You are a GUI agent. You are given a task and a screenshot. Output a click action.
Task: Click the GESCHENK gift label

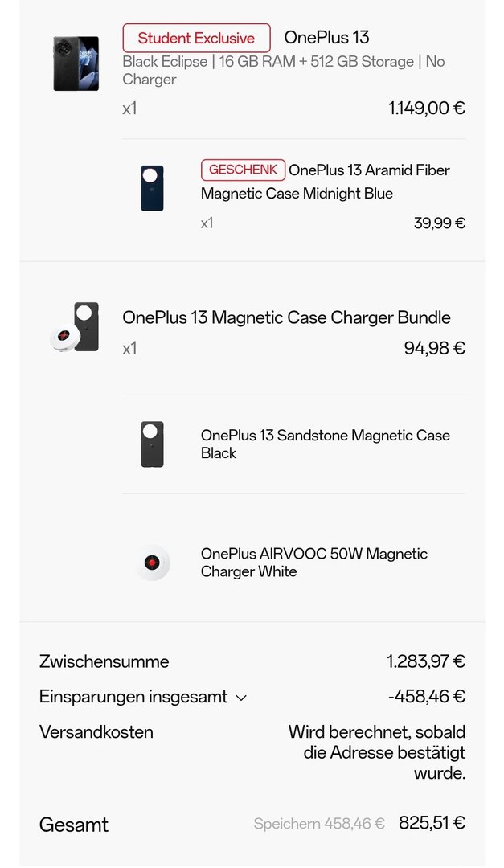[x=243, y=170]
